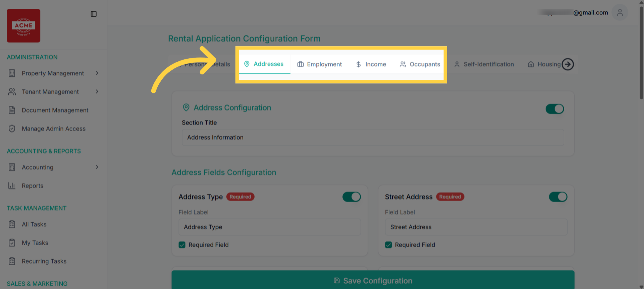Click the Rental Application Configuration Form heading
The image size is (644, 289).
click(x=244, y=39)
